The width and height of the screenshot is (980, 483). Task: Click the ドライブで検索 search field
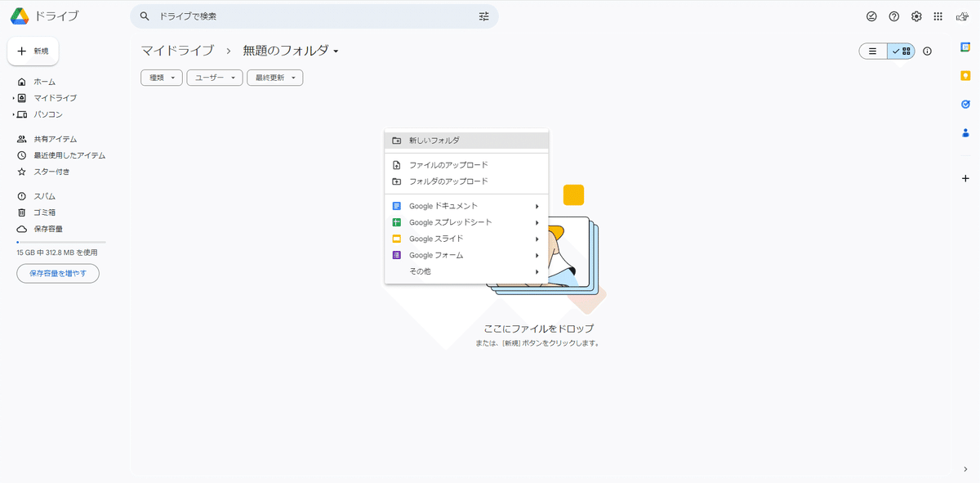pyautogui.click(x=314, y=16)
